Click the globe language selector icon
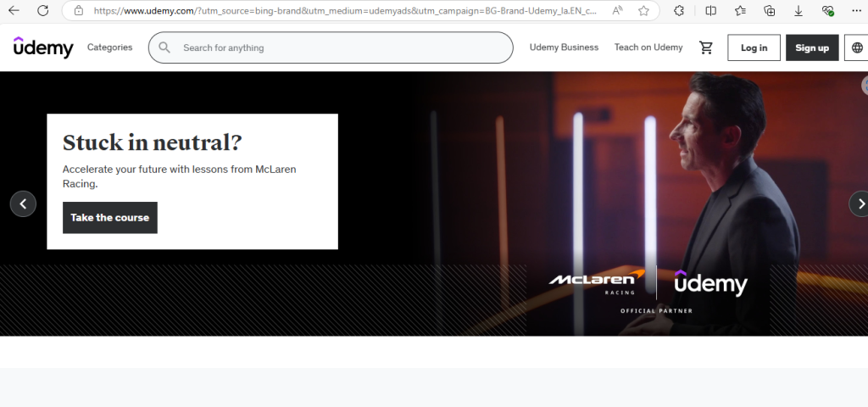The image size is (868, 407). tap(857, 47)
